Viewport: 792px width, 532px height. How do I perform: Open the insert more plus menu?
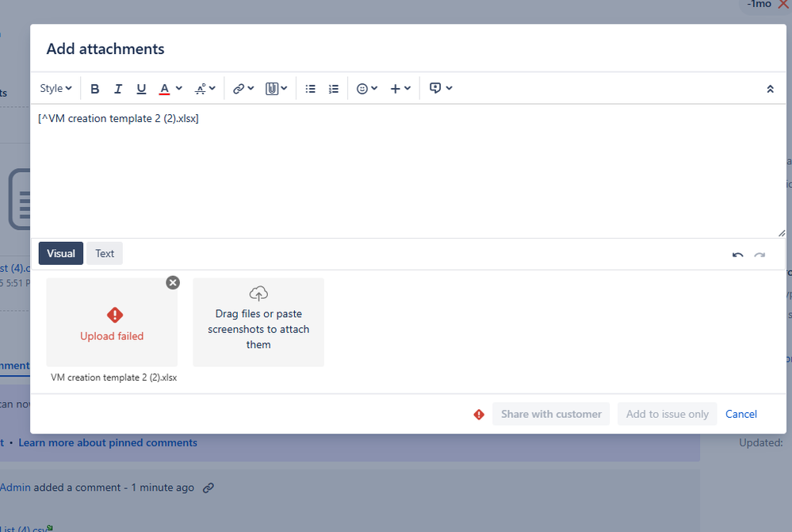click(395, 89)
